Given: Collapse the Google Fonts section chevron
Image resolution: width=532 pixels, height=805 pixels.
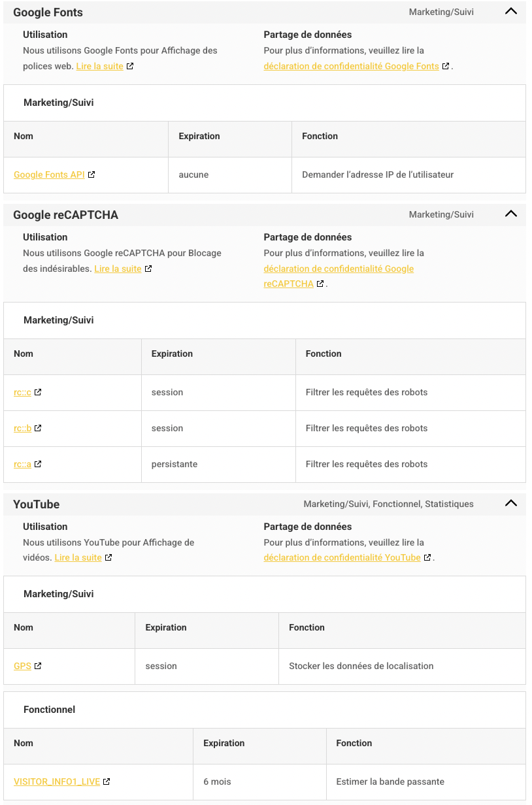Looking at the screenshot, I should pos(511,11).
